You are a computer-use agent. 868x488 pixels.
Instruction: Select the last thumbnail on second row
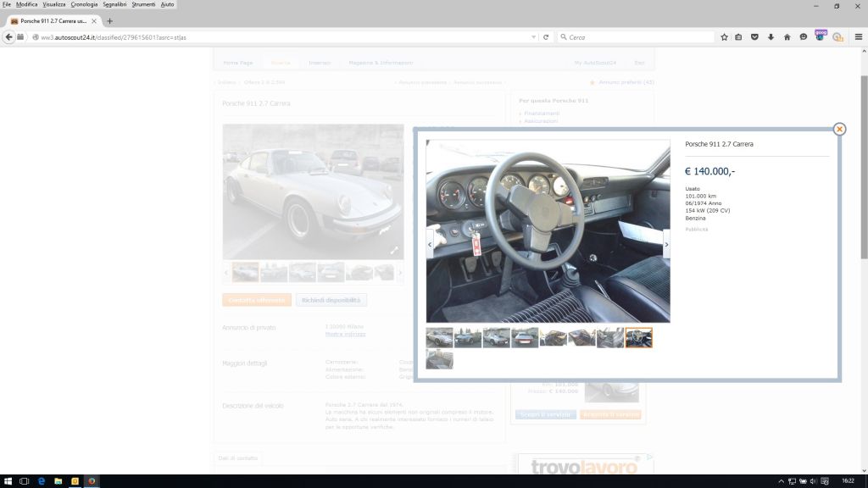click(440, 359)
